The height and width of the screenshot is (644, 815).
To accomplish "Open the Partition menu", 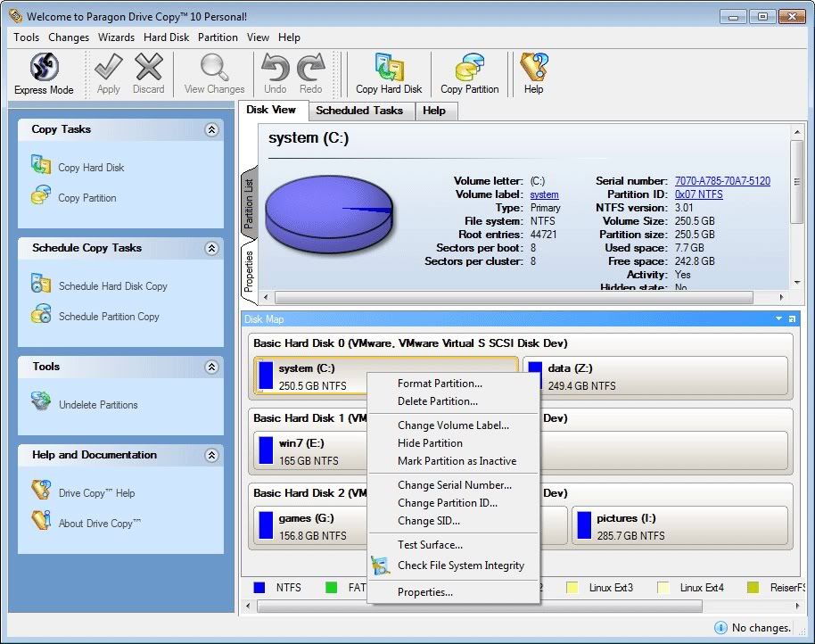I will [218, 37].
